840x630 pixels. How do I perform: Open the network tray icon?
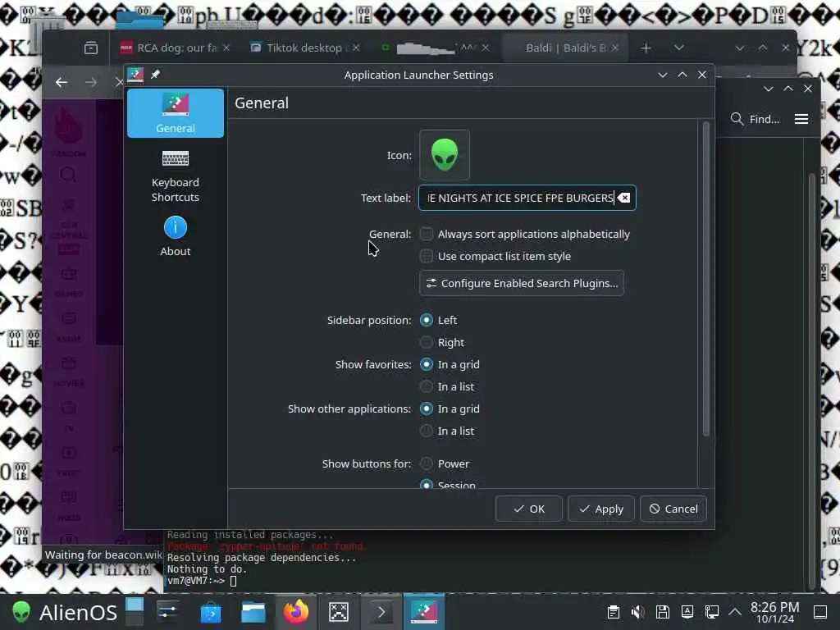coord(712,612)
